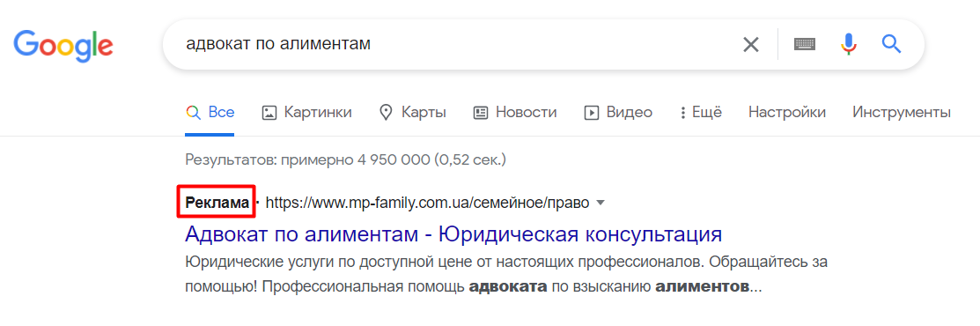The width and height of the screenshot is (980, 326).
Task: Click the Карты location pin icon
Action: pos(387,113)
